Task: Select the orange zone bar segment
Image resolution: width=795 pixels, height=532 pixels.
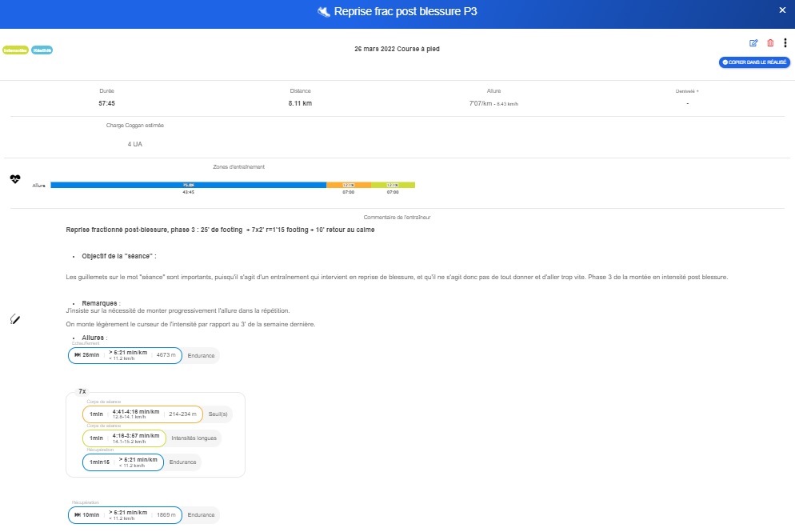Action: tap(348, 185)
